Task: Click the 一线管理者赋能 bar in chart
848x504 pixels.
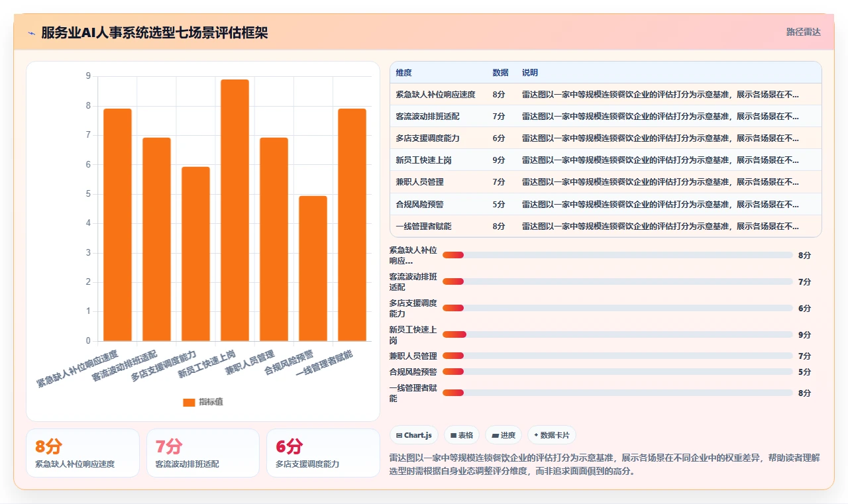Action: [x=352, y=225]
